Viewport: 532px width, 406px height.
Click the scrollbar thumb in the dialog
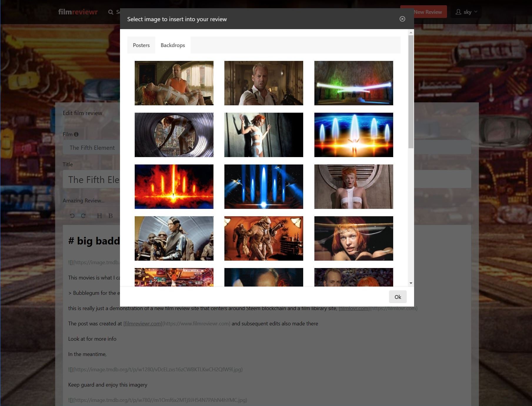[411, 92]
